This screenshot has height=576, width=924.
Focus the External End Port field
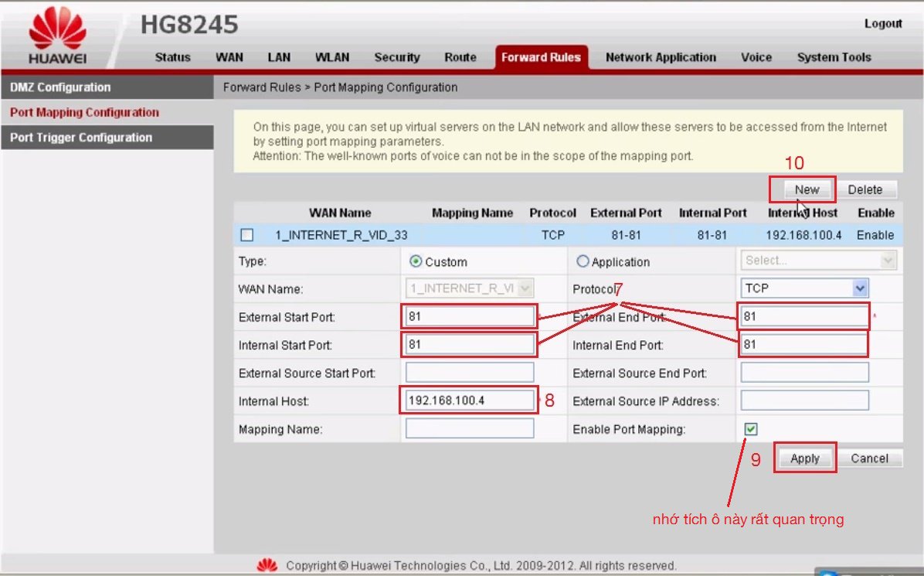[x=804, y=316]
